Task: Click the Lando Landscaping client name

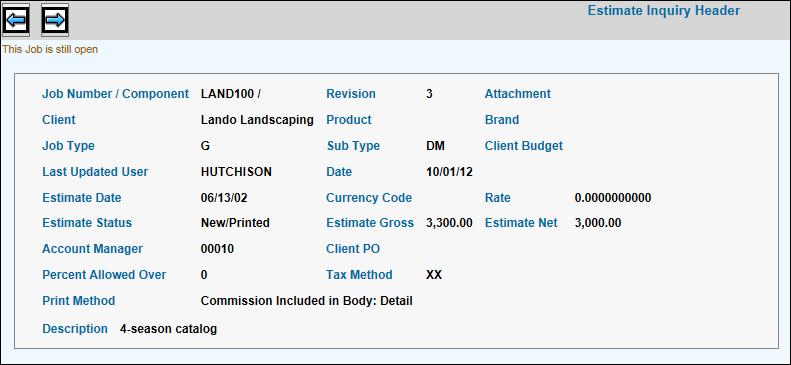Action: 257,120
